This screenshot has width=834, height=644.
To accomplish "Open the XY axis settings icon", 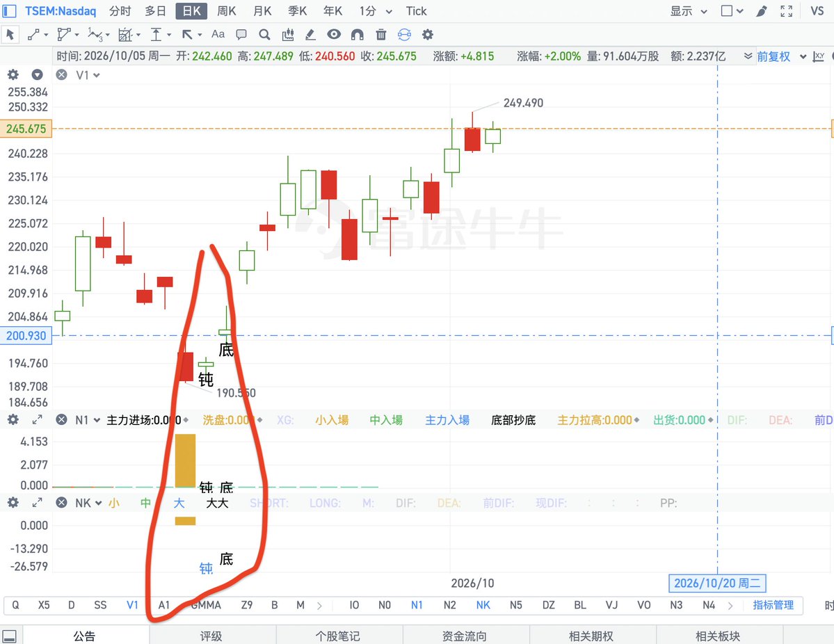I will coord(819,56).
